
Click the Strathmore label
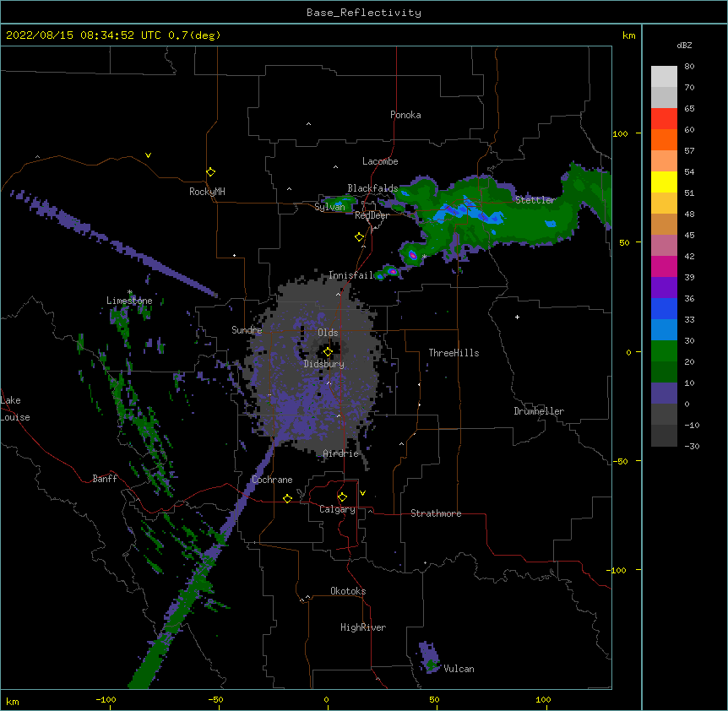[436, 513]
